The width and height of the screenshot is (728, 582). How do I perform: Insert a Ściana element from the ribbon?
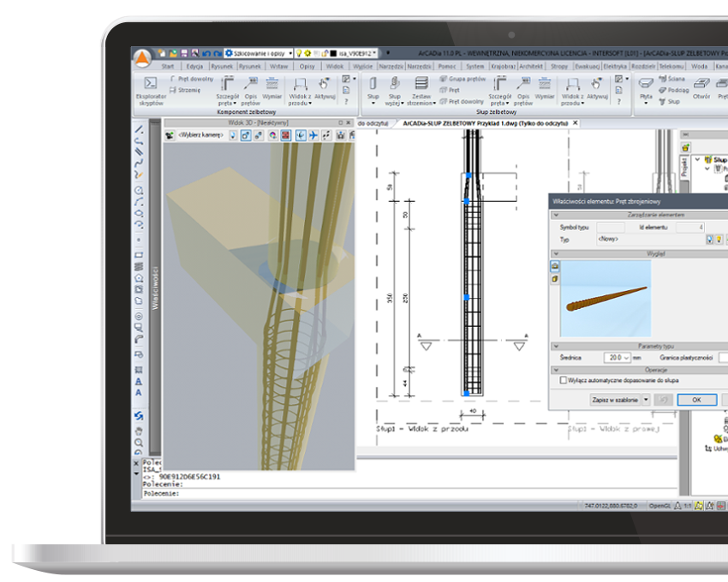click(x=671, y=79)
